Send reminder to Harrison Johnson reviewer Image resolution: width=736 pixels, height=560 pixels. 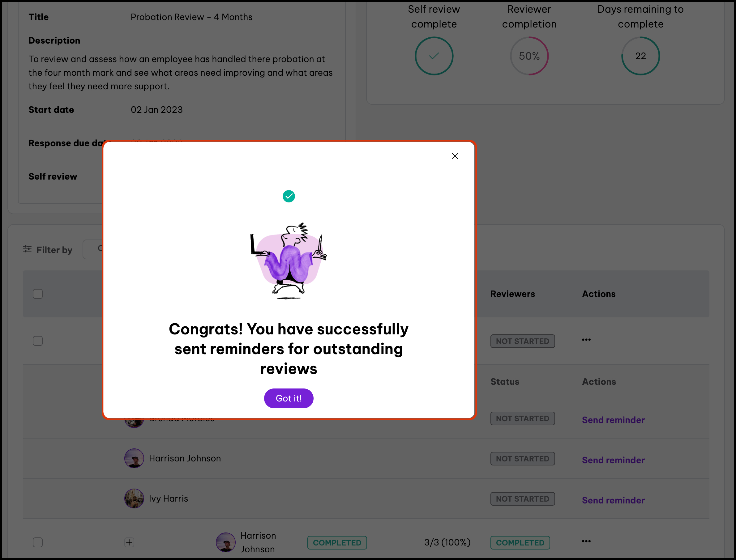click(x=613, y=460)
